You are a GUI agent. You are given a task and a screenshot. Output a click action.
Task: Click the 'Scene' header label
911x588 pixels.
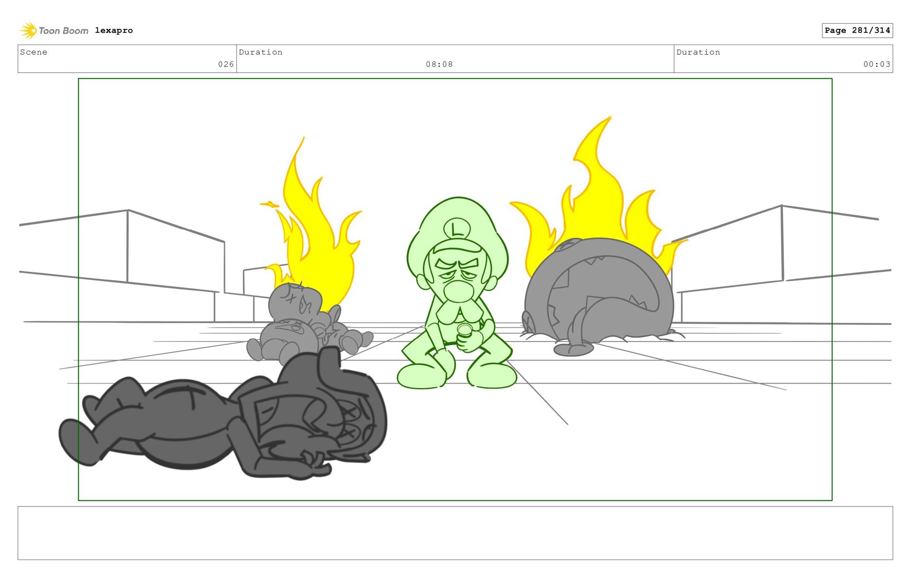(x=34, y=52)
